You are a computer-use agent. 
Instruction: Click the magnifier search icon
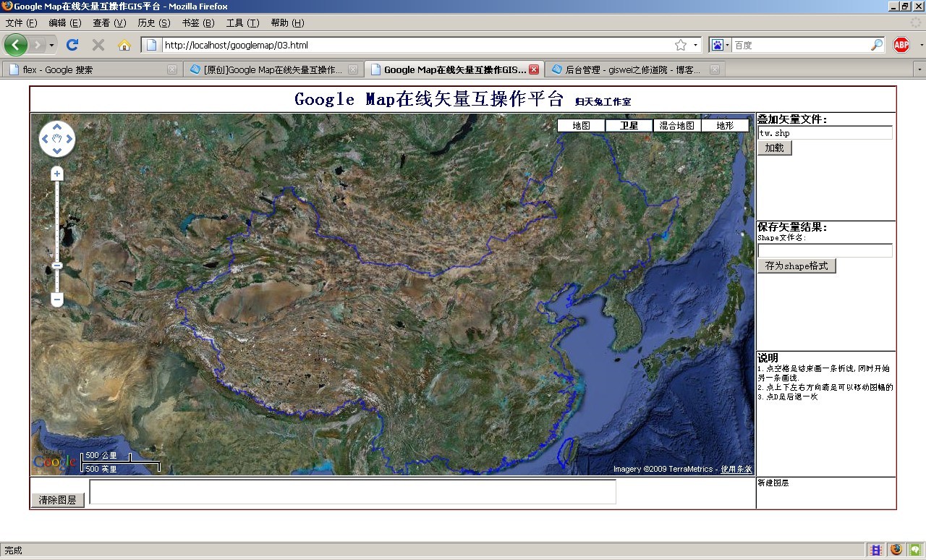tap(877, 45)
